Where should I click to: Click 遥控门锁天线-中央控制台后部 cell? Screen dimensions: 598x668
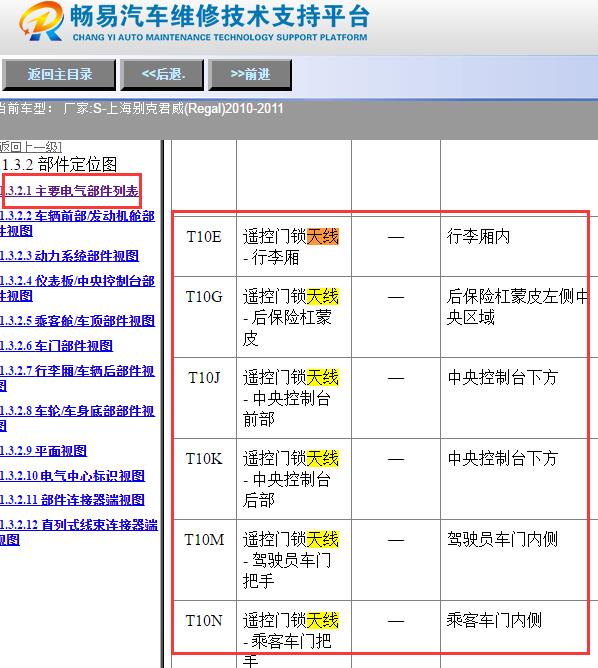click(x=294, y=479)
